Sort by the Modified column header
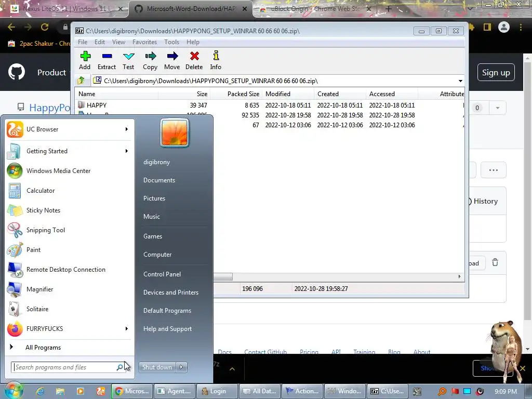 coord(288,94)
